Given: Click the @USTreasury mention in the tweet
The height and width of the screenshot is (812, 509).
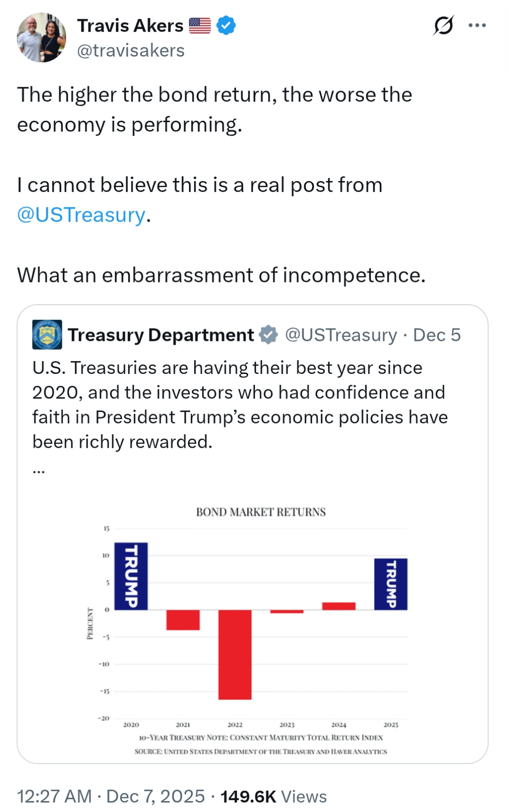Looking at the screenshot, I should (x=81, y=215).
